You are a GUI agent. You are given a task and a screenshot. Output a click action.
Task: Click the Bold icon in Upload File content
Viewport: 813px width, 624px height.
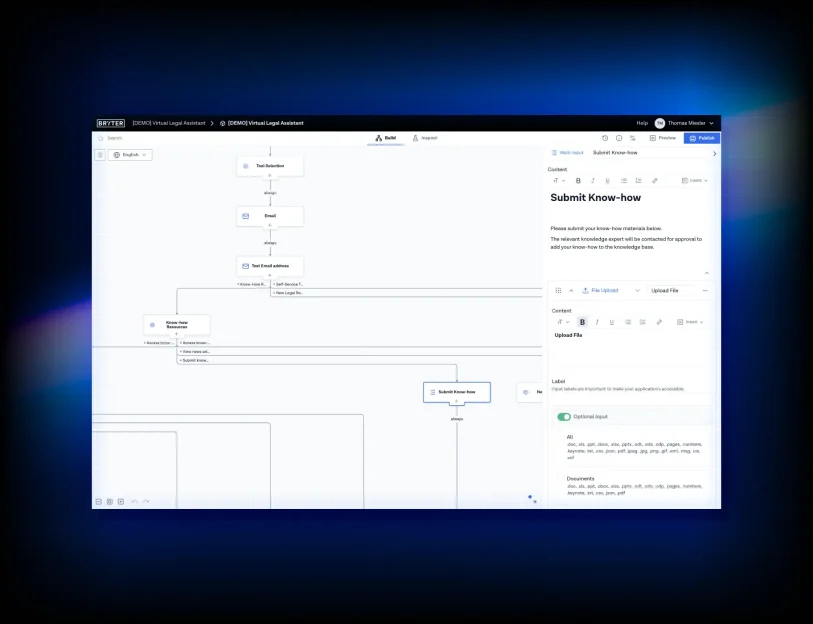click(582, 322)
